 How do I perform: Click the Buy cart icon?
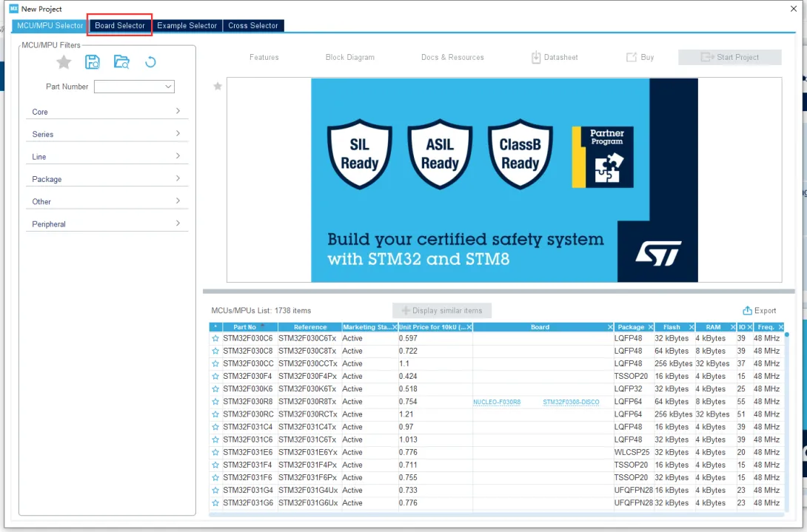(632, 57)
